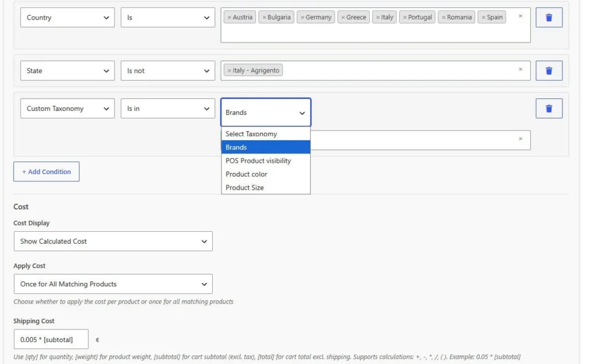Choose 'POS Product visibility' option
The image size is (589, 364).
point(266,161)
